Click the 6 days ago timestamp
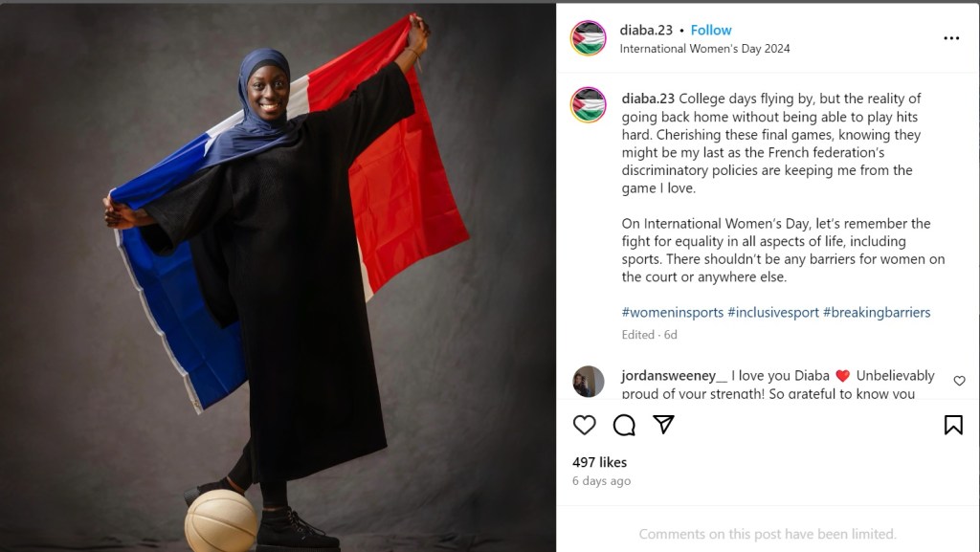This screenshot has width=980, height=552. tap(601, 481)
